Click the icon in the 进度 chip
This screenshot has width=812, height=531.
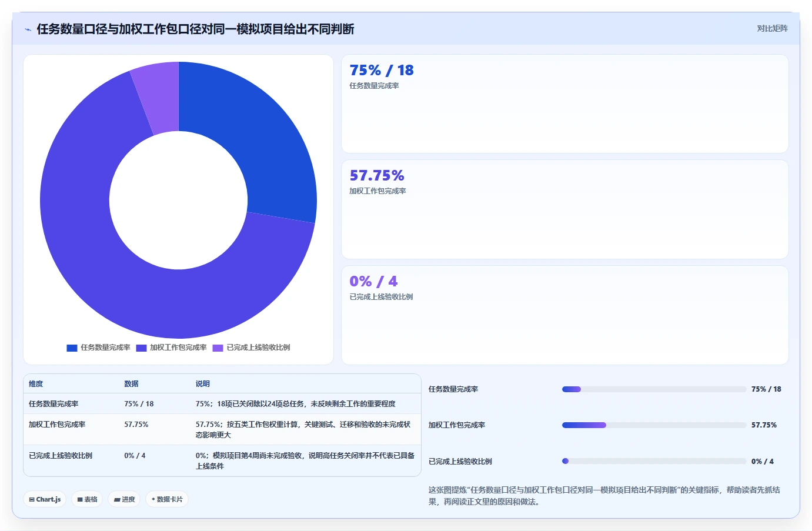(117, 500)
